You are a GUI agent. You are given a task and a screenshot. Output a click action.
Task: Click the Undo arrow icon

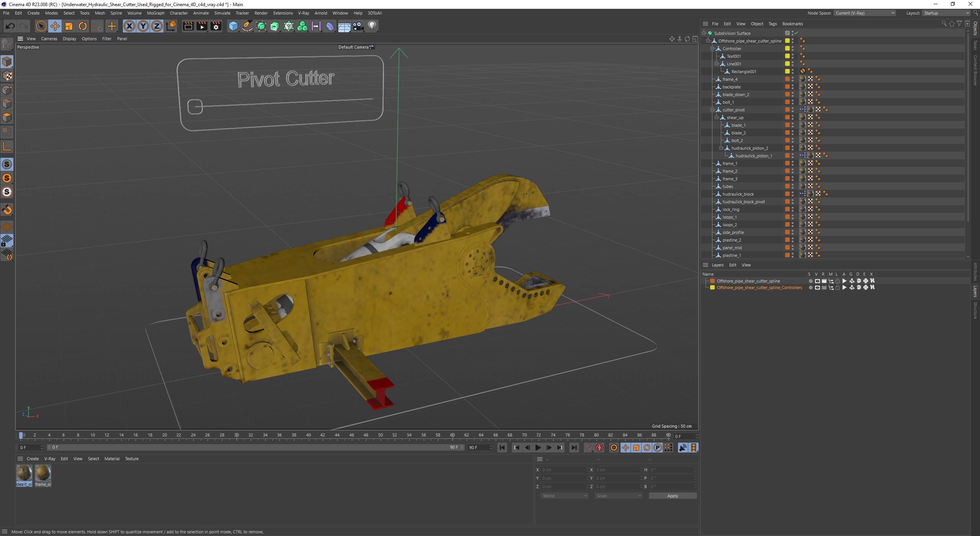10,26
